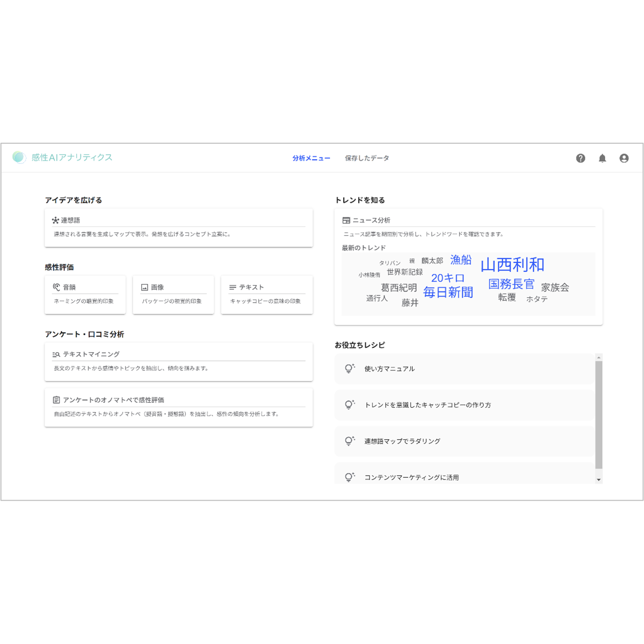Image resolution: width=644 pixels, height=644 pixels.
Task: Click the recipe list scroll-down arrow
Action: (599, 480)
